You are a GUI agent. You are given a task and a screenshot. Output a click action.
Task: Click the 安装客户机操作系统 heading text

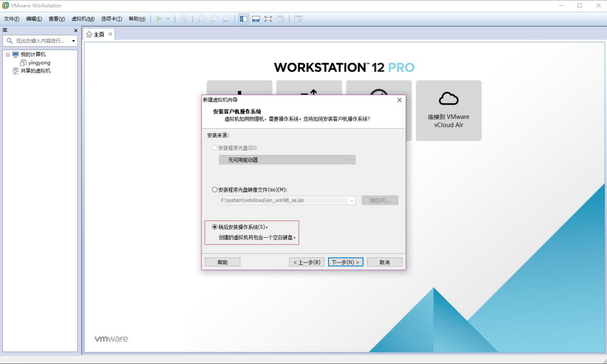click(x=237, y=112)
